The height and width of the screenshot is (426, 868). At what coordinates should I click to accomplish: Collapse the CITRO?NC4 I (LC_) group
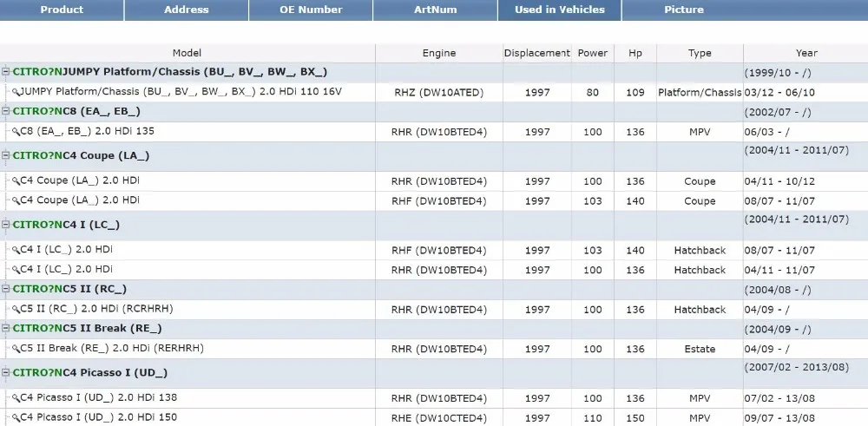click(5, 225)
